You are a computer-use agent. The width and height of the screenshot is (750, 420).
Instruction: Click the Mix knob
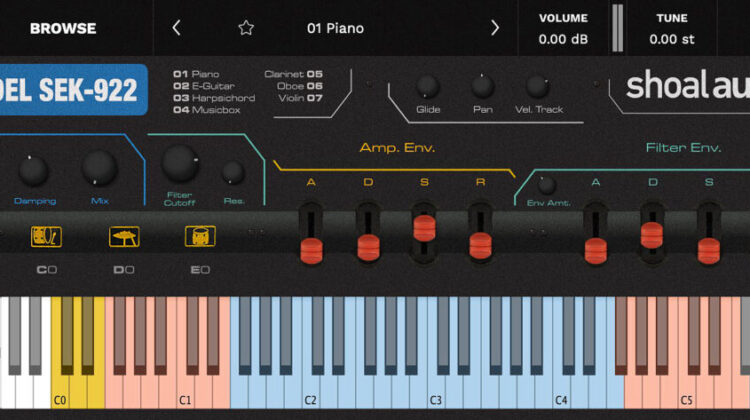(x=99, y=168)
